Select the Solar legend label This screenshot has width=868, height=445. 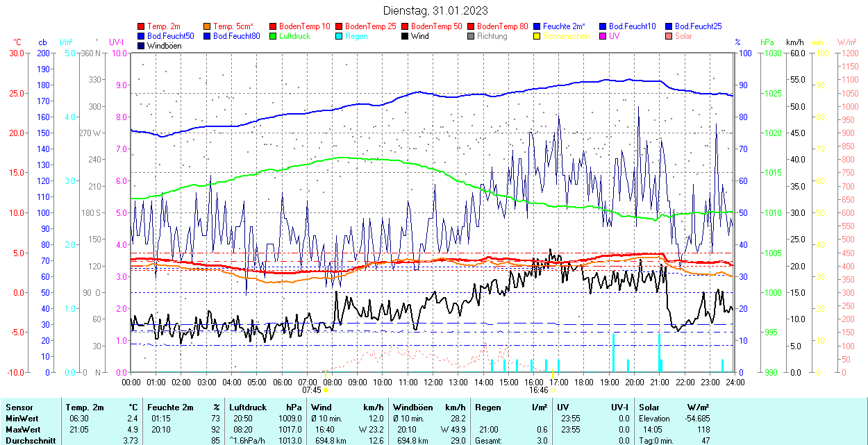pos(683,36)
